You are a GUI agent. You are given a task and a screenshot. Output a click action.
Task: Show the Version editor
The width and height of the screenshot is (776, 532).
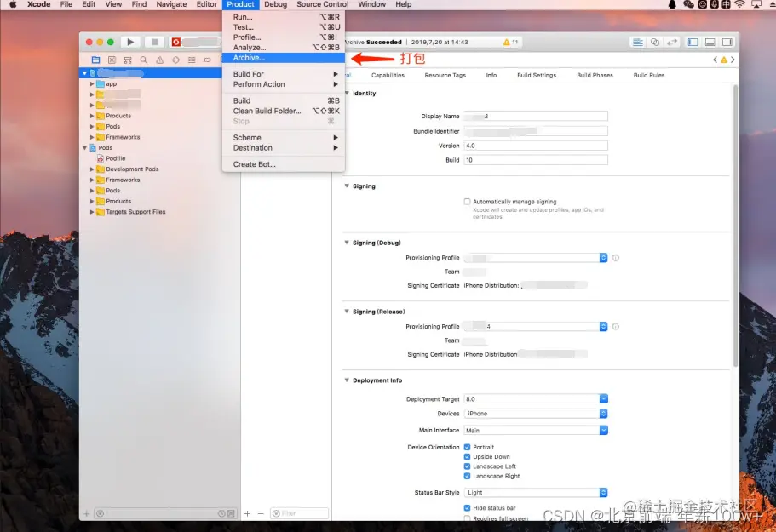671,42
